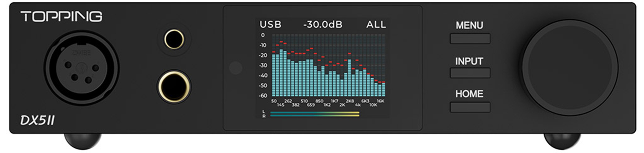The image size is (644, 153).
Task: Click the -30.0dB volume readout
Action: tap(323, 24)
